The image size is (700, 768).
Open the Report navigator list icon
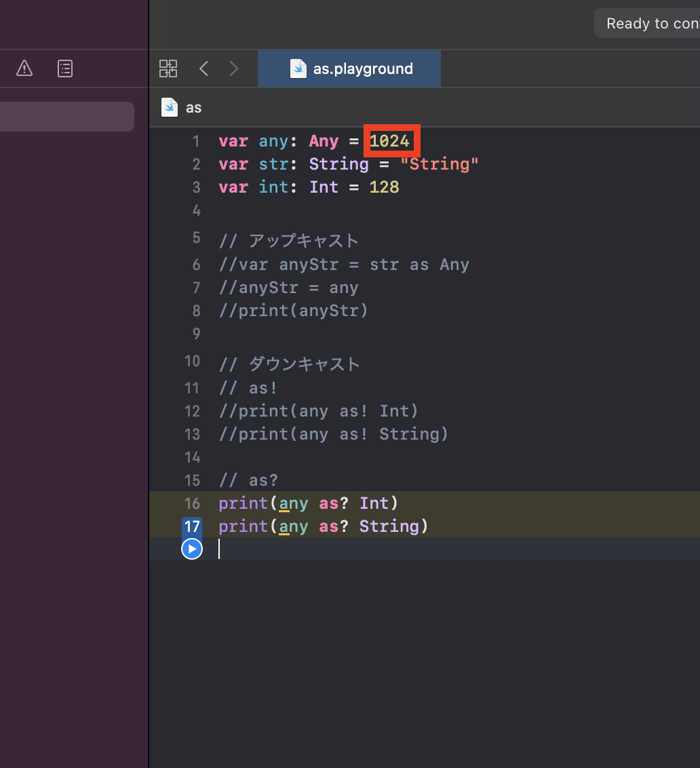point(65,69)
